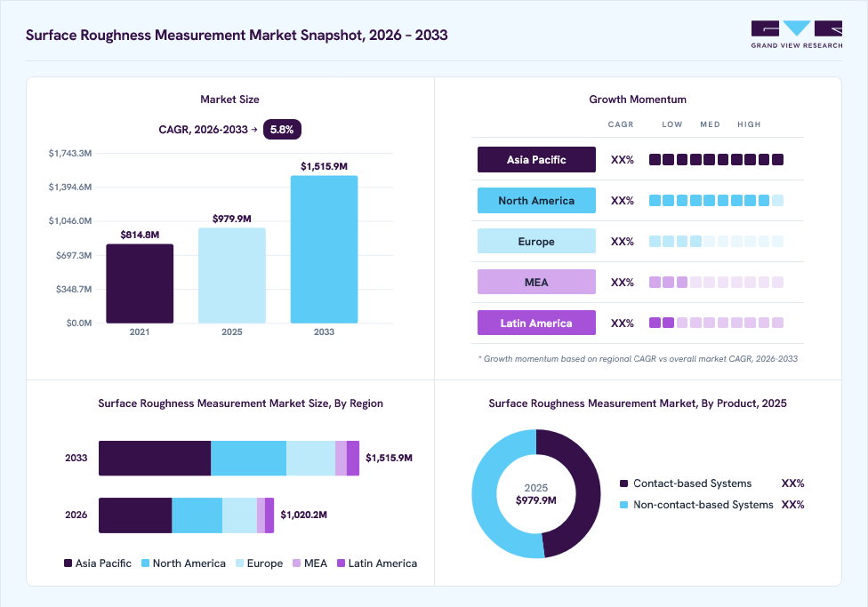
Task: Click the 2033 row label in region chart
Action: 76,459
